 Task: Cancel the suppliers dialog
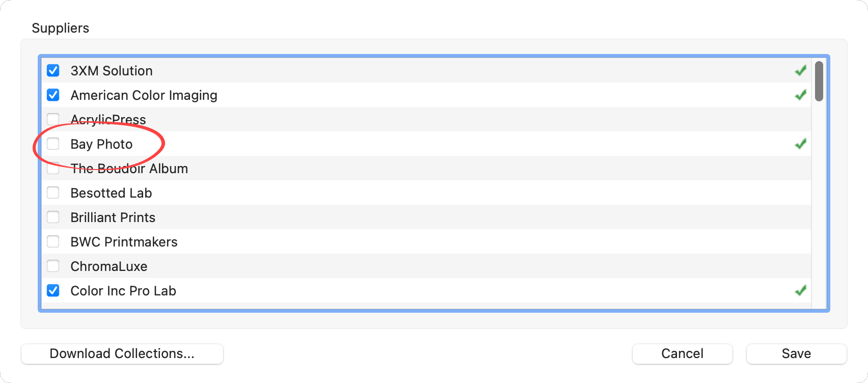[682, 354]
